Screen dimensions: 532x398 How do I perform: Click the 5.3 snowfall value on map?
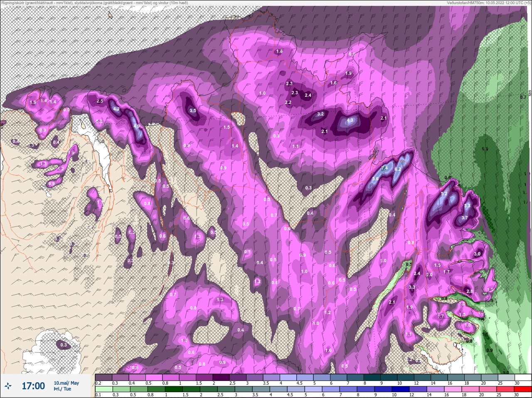coord(467,206)
